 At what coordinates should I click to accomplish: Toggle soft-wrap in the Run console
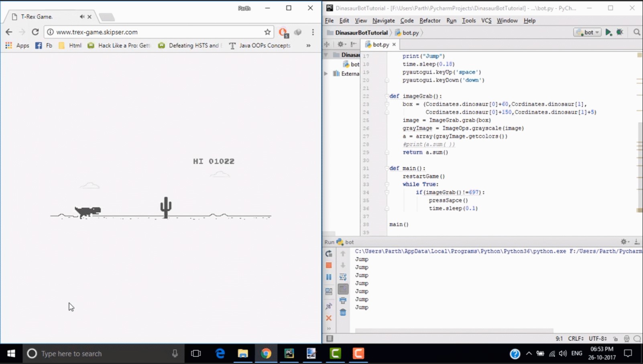click(x=343, y=277)
